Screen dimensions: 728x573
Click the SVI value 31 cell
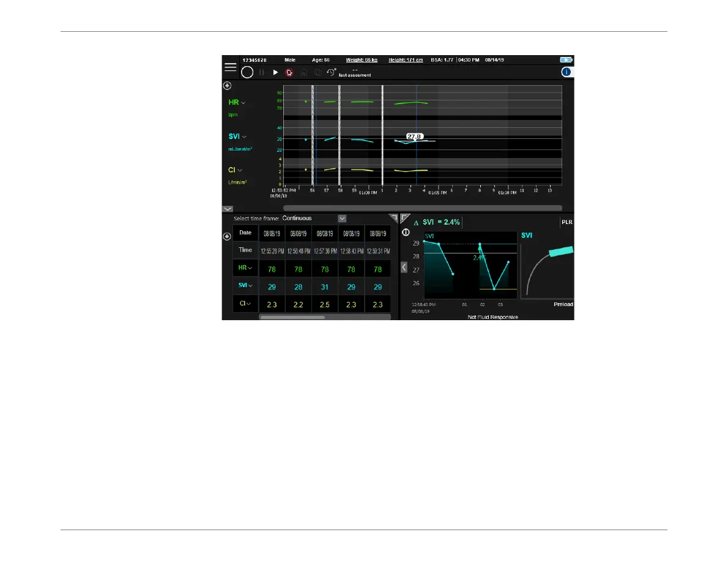coord(325,287)
